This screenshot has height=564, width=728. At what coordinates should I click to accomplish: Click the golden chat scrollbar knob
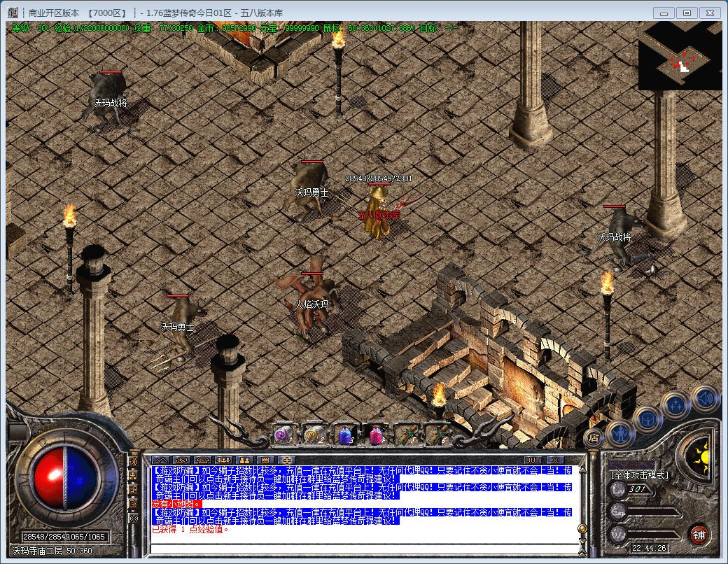pyautogui.click(x=582, y=528)
